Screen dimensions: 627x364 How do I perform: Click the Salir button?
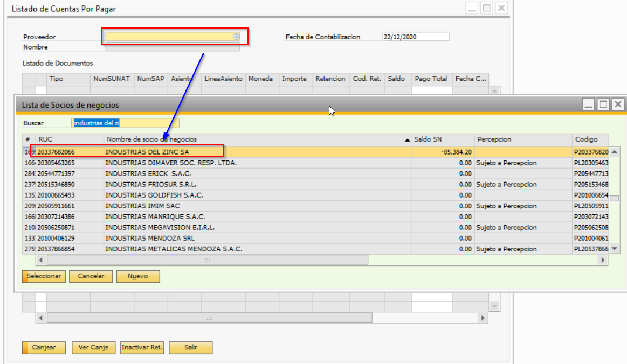(191, 348)
